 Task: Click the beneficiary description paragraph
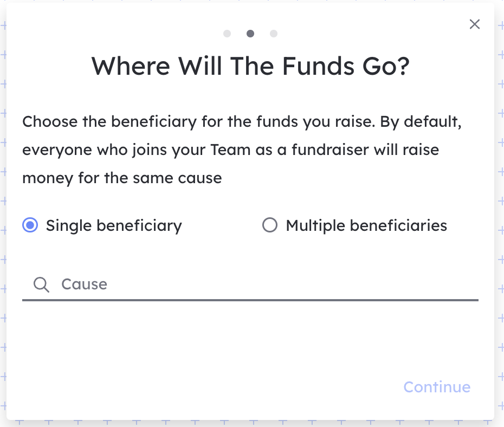pyautogui.click(x=242, y=150)
